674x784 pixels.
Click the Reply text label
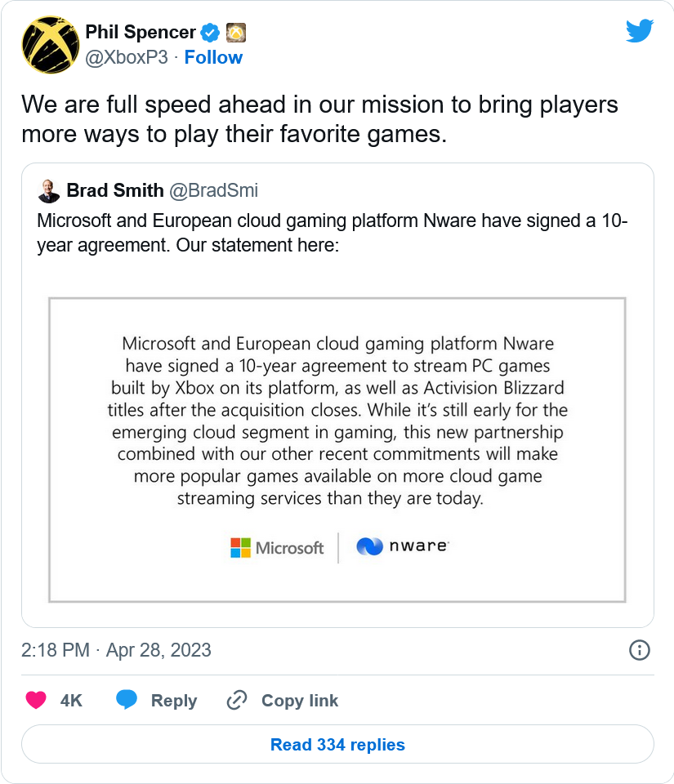coord(174,701)
